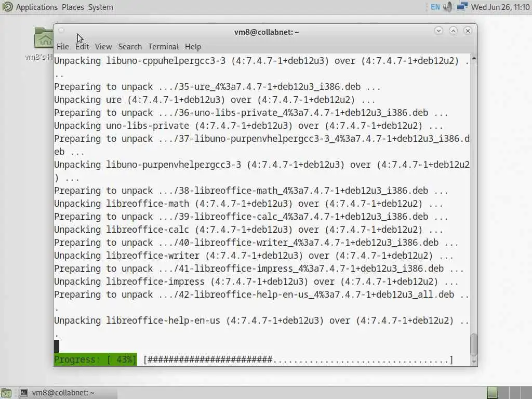Open the Places menu

pyautogui.click(x=73, y=7)
